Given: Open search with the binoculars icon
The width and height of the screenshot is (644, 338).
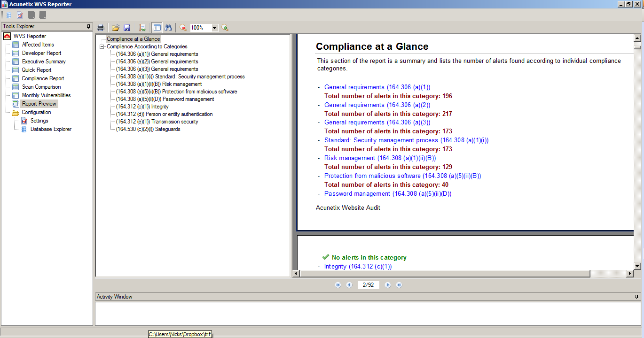Looking at the screenshot, I should (x=168, y=28).
